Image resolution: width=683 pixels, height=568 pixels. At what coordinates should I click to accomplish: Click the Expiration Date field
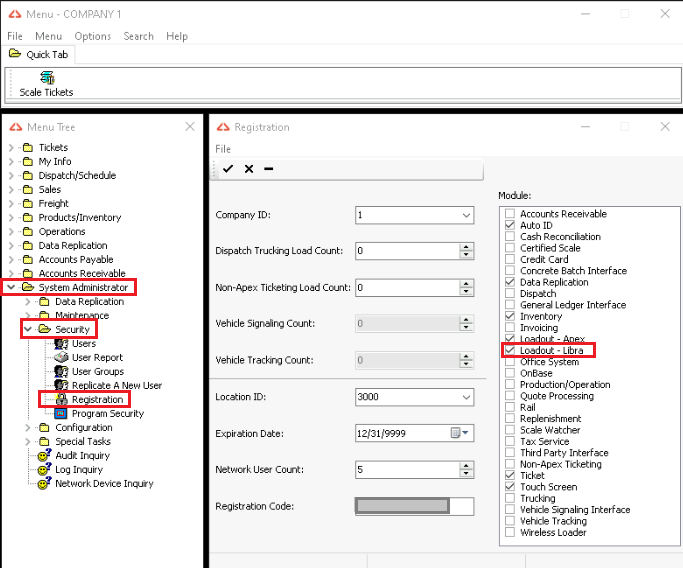414,433
